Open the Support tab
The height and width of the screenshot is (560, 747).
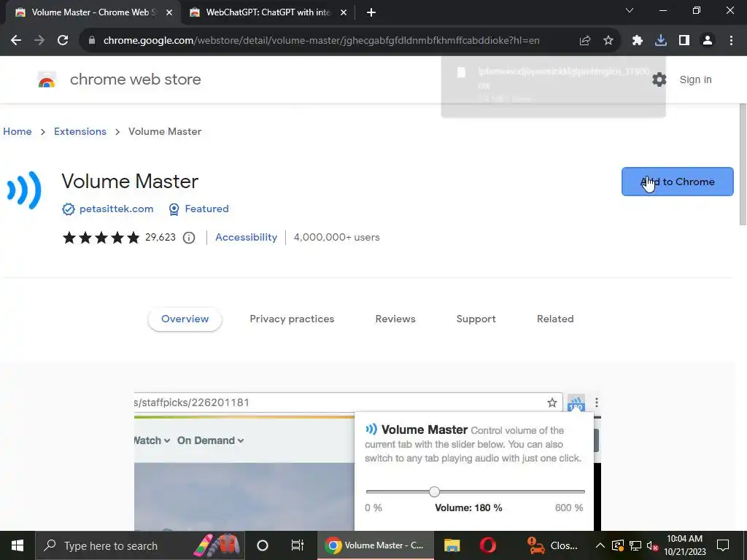pyautogui.click(x=476, y=319)
